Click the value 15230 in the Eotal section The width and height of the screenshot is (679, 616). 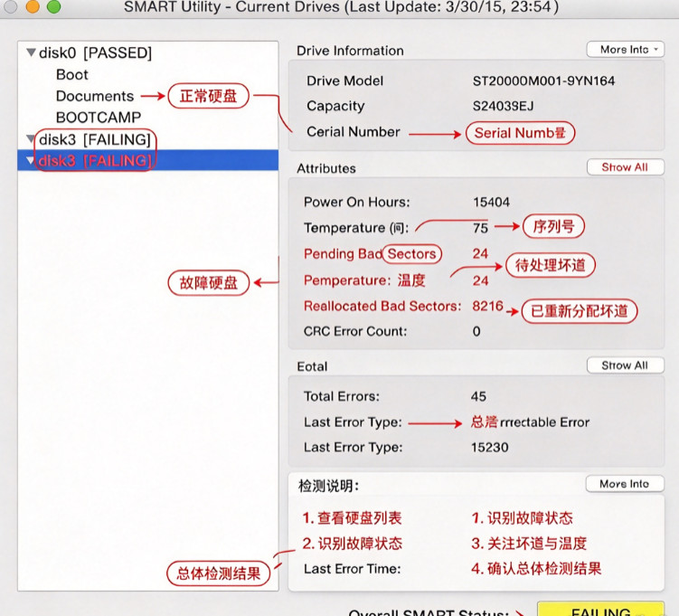click(489, 447)
